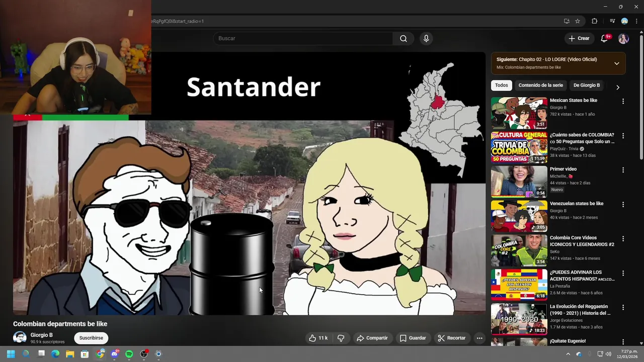The image size is (644, 362).
Task: Click PlayQuiz - Trivia channel name
Action: point(564,149)
